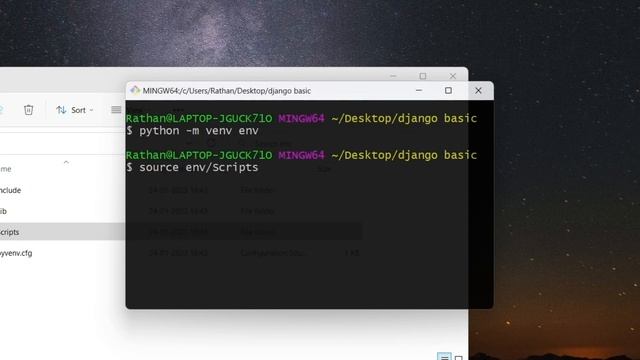Click the Name column header in File Explorer
640x360 pixels.
point(6,169)
